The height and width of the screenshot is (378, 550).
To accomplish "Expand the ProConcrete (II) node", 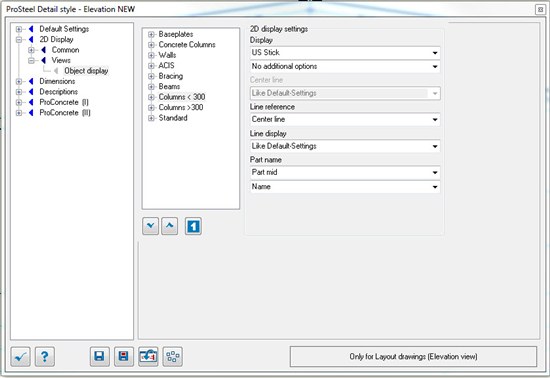I will point(19,113).
